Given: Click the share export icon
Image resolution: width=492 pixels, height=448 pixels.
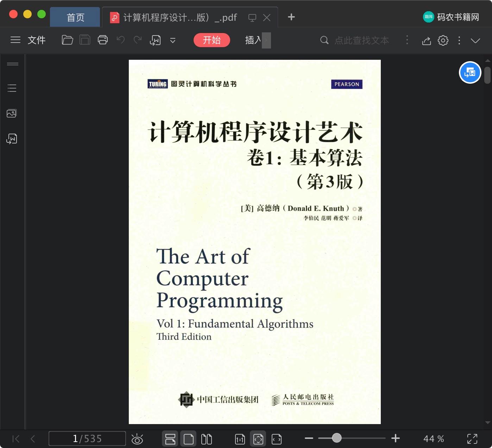Looking at the screenshot, I should pyautogui.click(x=427, y=41).
